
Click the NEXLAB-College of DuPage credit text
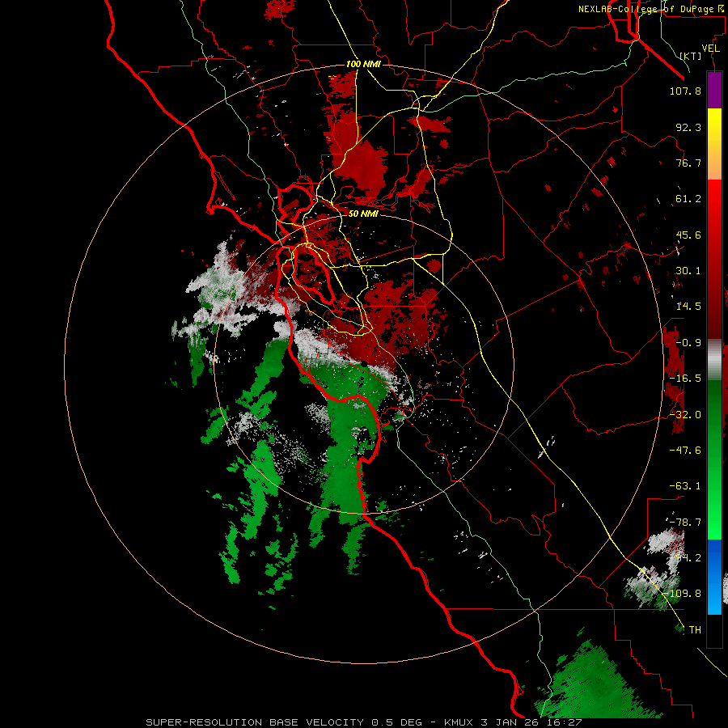tap(650, 9)
